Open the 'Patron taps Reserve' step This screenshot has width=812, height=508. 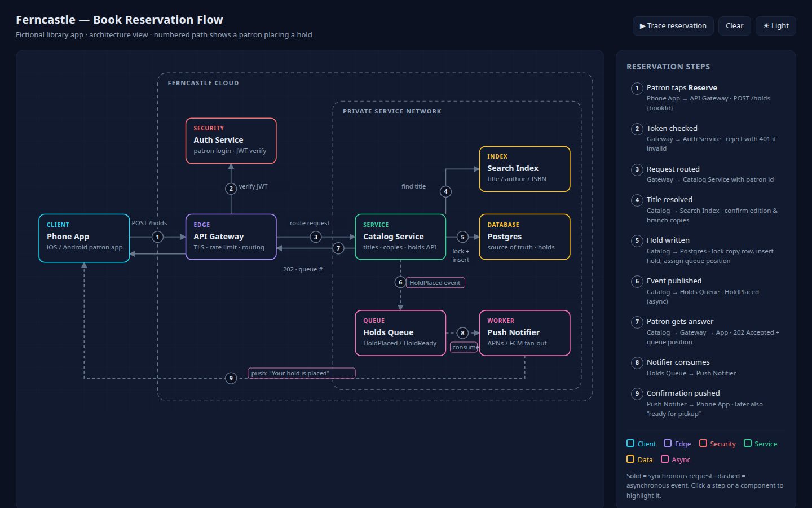[x=706, y=97]
